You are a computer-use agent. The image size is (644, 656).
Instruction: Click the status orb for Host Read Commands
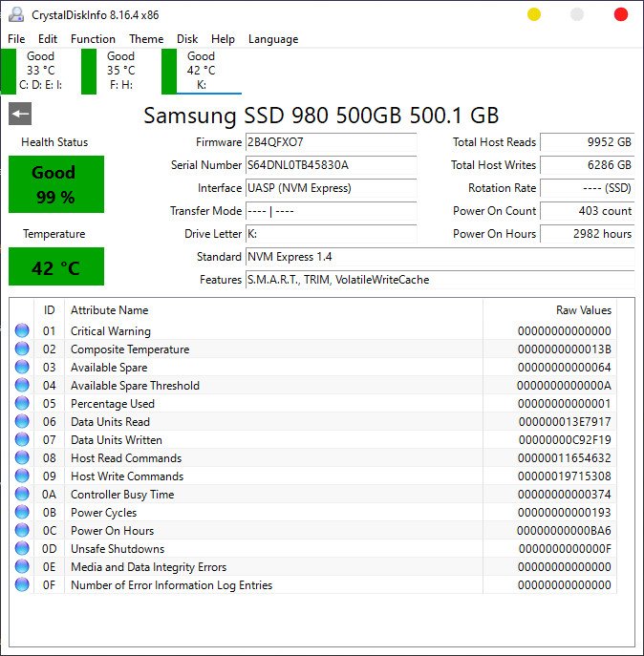pyautogui.click(x=22, y=457)
